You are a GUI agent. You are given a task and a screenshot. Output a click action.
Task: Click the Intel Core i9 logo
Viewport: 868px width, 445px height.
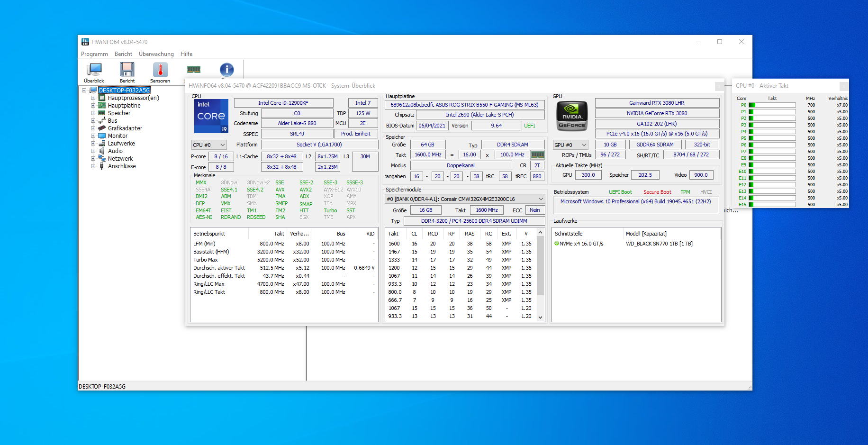coord(211,116)
